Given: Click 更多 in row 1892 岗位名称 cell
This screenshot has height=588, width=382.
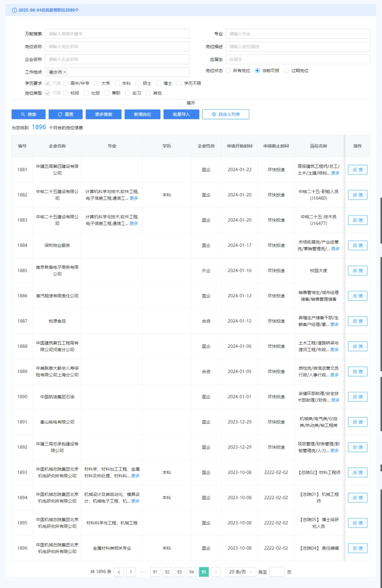Looking at the screenshot, I should pos(334,451).
